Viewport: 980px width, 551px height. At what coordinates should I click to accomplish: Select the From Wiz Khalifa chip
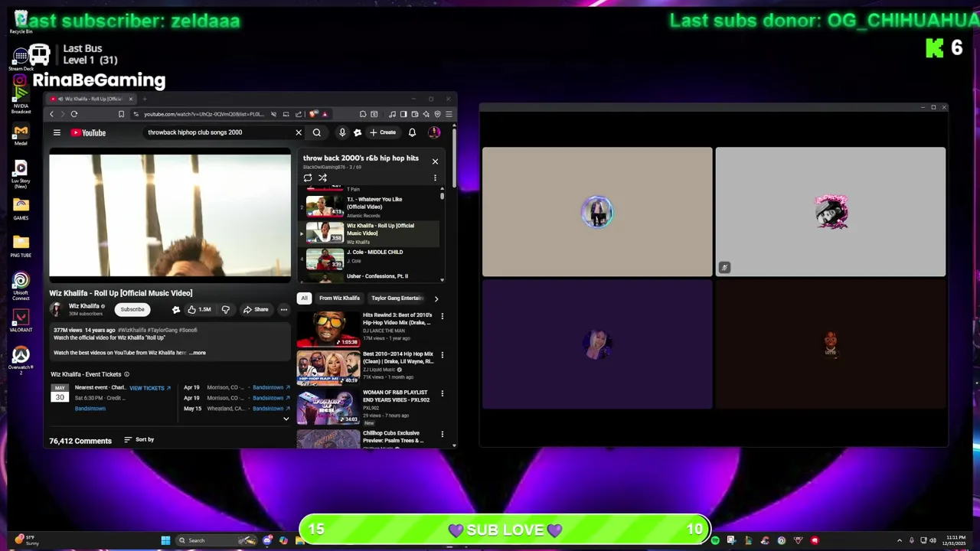[x=339, y=298]
